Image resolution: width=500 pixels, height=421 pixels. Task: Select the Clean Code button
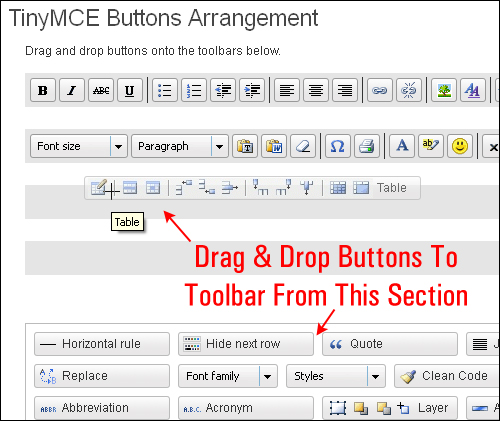coord(447,376)
